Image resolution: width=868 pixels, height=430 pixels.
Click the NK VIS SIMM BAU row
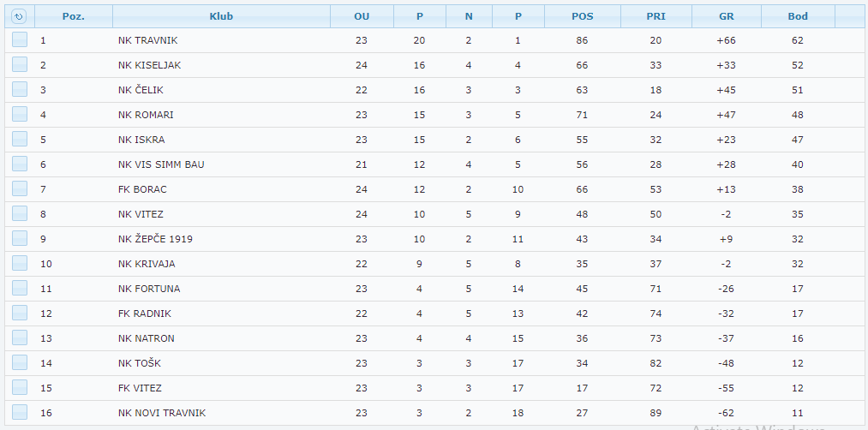pyautogui.click(x=161, y=164)
